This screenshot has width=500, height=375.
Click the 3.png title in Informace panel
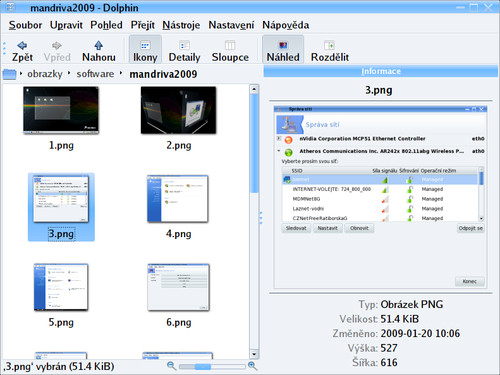[x=379, y=90]
